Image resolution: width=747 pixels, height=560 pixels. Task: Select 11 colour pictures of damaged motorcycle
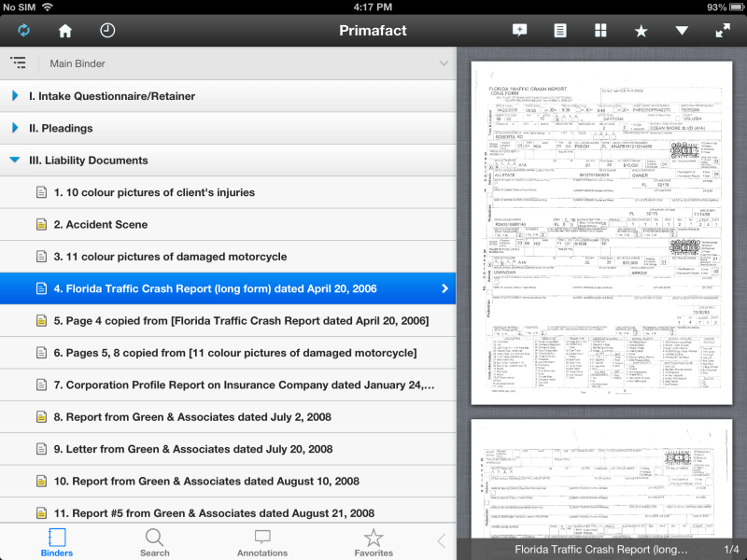pos(228,257)
